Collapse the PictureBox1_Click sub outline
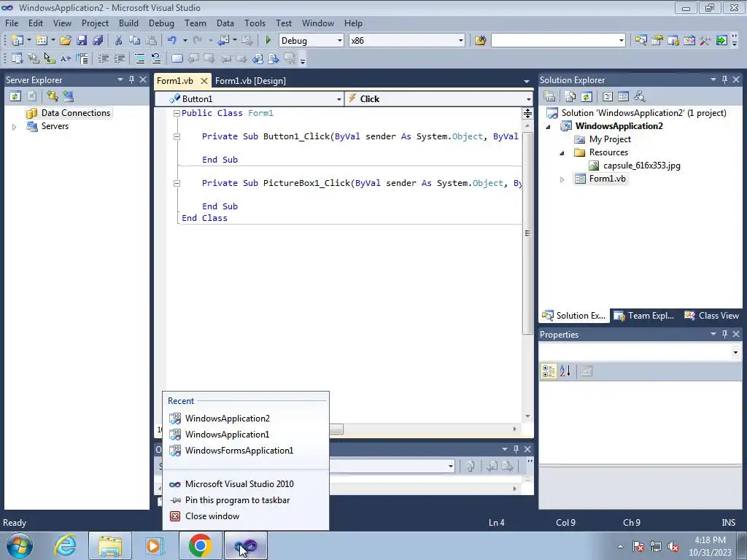Screen dimensions: 747x560 pos(177,183)
